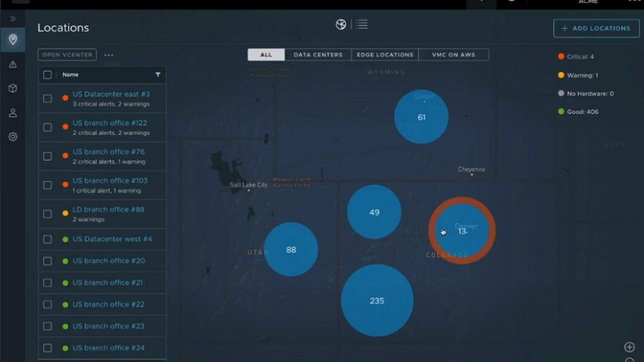The height and width of the screenshot is (362, 644).
Task: Check the US Datacenter east #3 checkbox
Action: coord(47,99)
